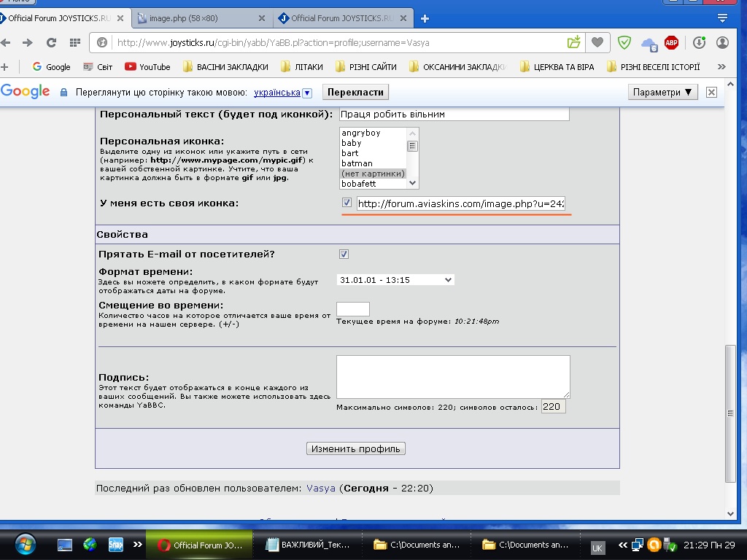Open the ABP Adblock Plus icon
Viewport: 747px width, 560px height.
[x=671, y=43]
